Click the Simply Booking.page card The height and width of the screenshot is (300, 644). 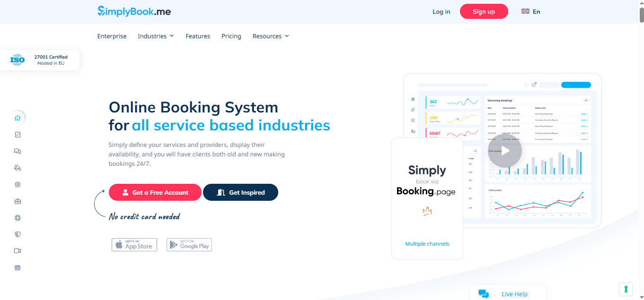click(427, 198)
